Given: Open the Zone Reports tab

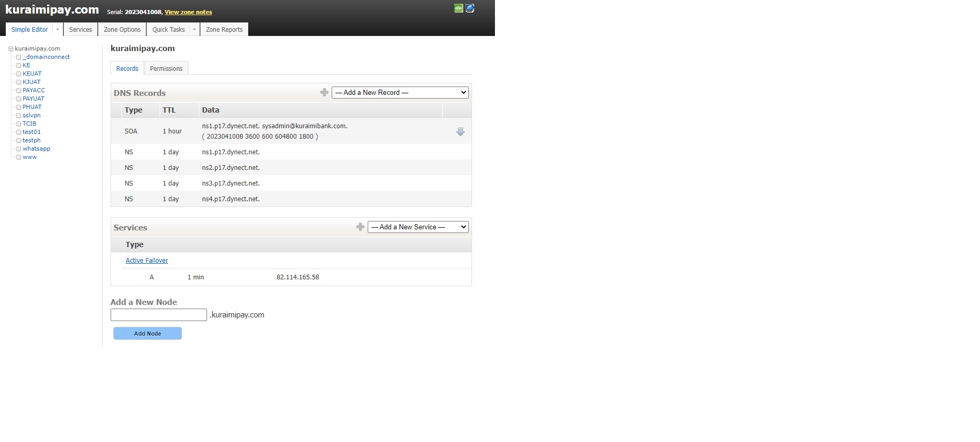Looking at the screenshot, I should (224, 30).
